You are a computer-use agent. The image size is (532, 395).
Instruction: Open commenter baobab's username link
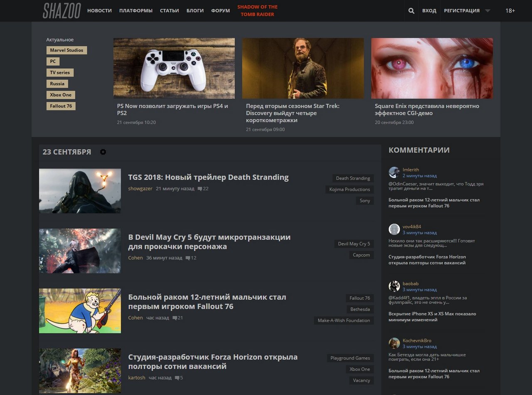(x=411, y=284)
